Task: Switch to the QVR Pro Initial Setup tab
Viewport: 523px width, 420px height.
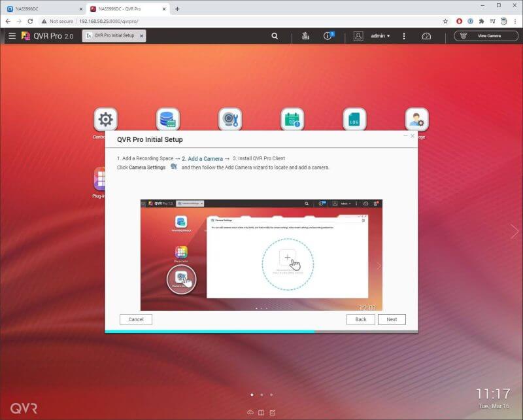Action: (x=112, y=35)
